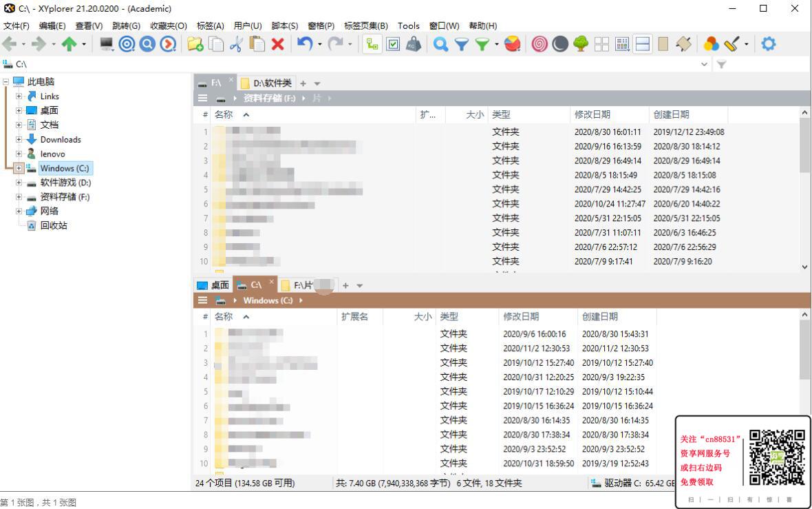This screenshot has height=509, width=812.
Task: Expand the Downloads tree node
Action: click(x=19, y=139)
